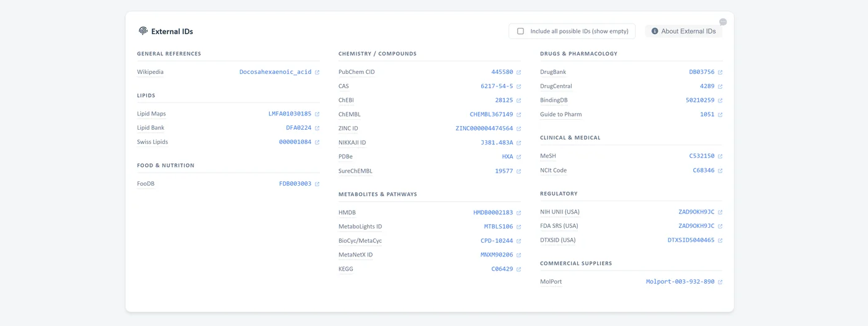The height and width of the screenshot is (326, 868).
Task: Open FDA SRS ZAD9OKH9JC link
Action: click(696, 226)
